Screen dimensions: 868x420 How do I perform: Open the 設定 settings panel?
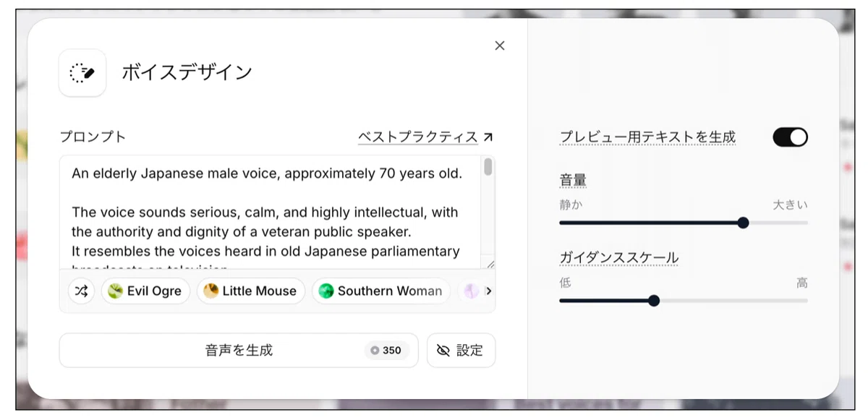(x=461, y=351)
